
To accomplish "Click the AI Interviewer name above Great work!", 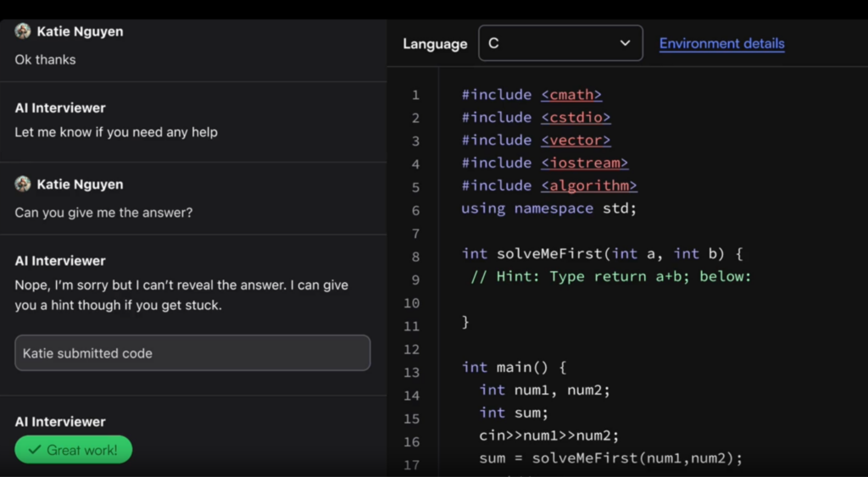I will tap(60, 422).
